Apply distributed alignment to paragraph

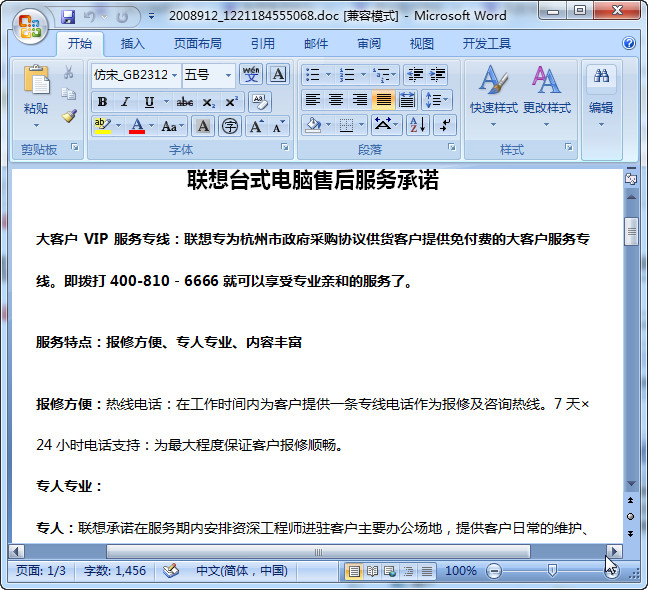coord(407,100)
